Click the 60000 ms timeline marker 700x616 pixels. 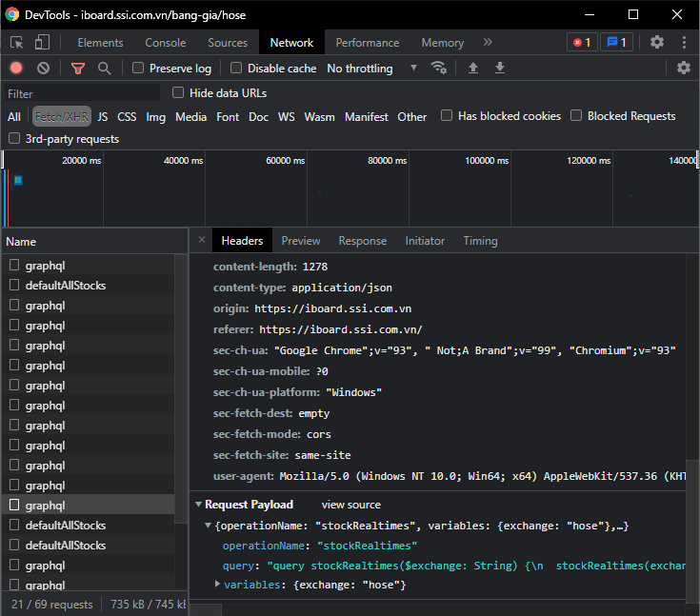[285, 161]
